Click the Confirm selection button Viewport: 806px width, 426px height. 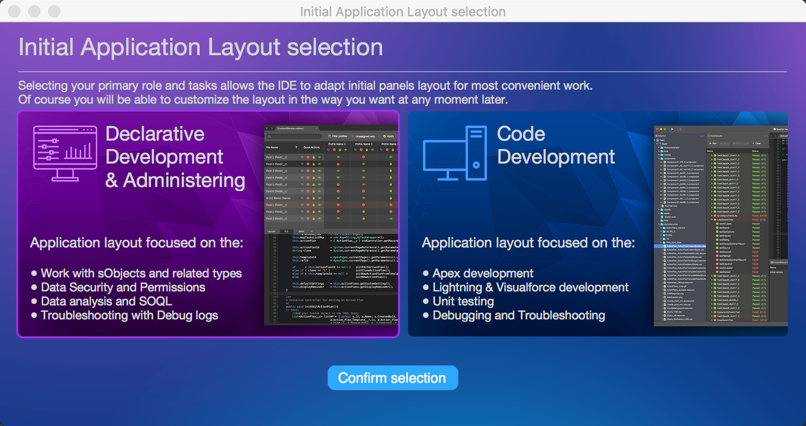393,378
